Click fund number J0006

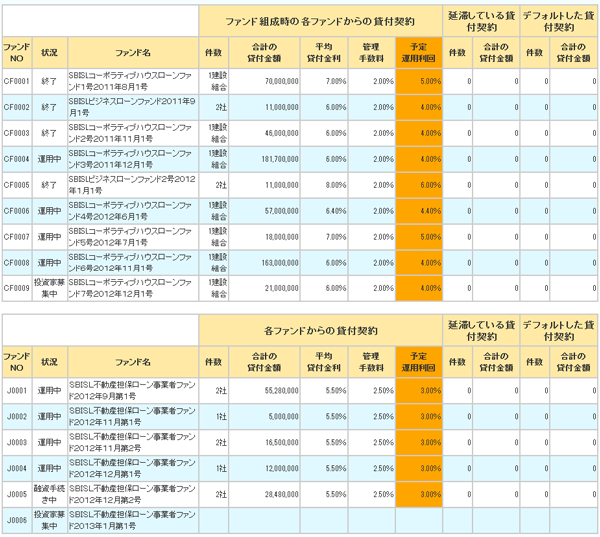pyautogui.click(x=17, y=520)
